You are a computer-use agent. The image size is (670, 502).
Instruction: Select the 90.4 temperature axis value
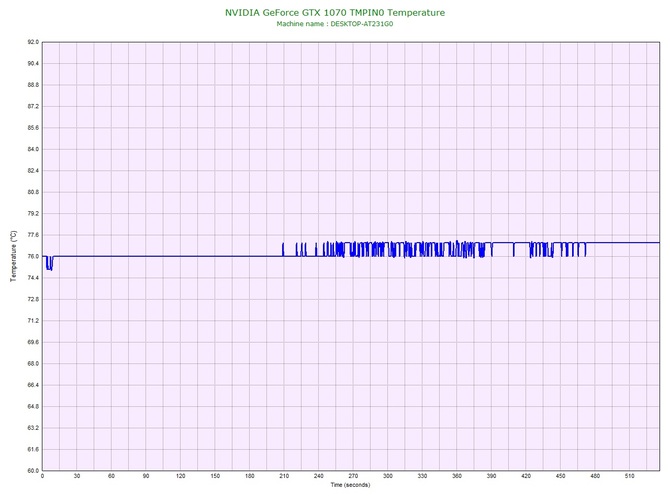tap(33, 64)
